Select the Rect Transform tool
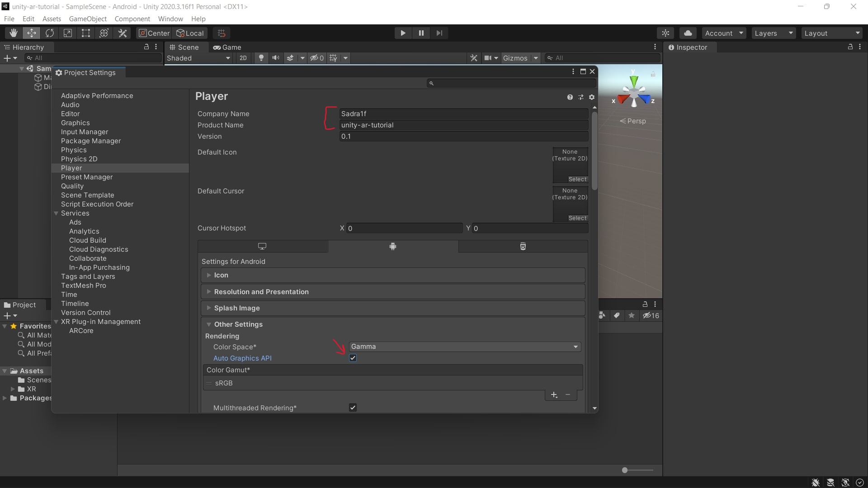The image size is (868, 488). [x=86, y=33]
